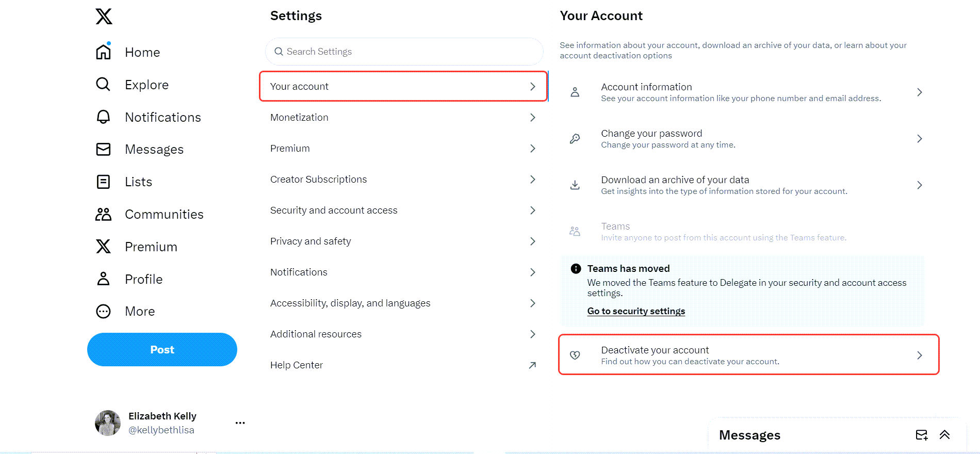
Task: Click the blue Post button
Action: pos(162,349)
